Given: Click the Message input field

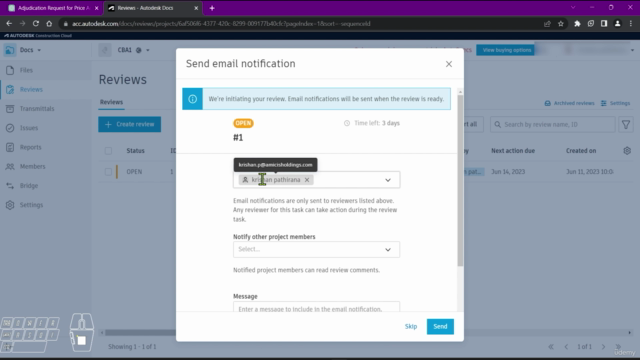Looking at the screenshot, I should click(316, 307).
